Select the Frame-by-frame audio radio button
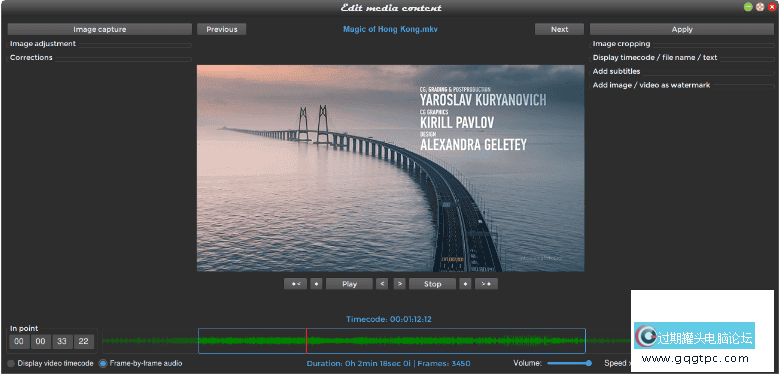This screenshot has height=377, width=779. coord(103,364)
